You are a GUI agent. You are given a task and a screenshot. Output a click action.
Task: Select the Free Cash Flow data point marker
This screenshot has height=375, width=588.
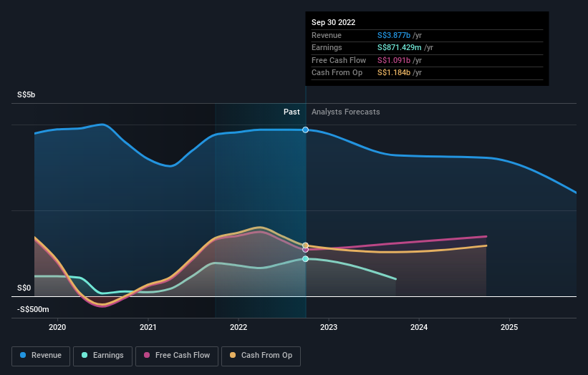point(306,250)
